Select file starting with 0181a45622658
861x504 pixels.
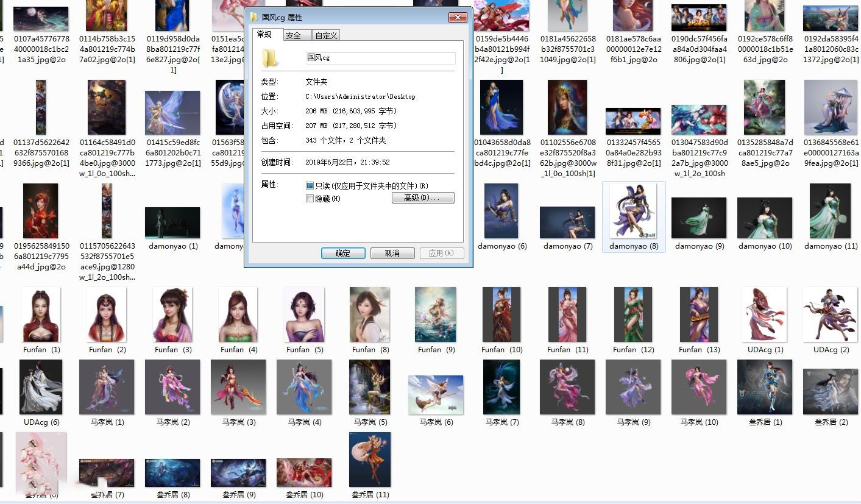pos(567,15)
